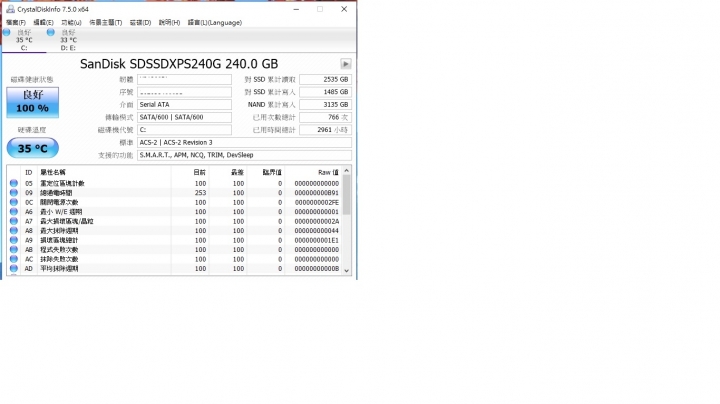The height and width of the screenshot is (404, 720).
Task: Click the Serial ATA interface field
Action: (184, 105)
